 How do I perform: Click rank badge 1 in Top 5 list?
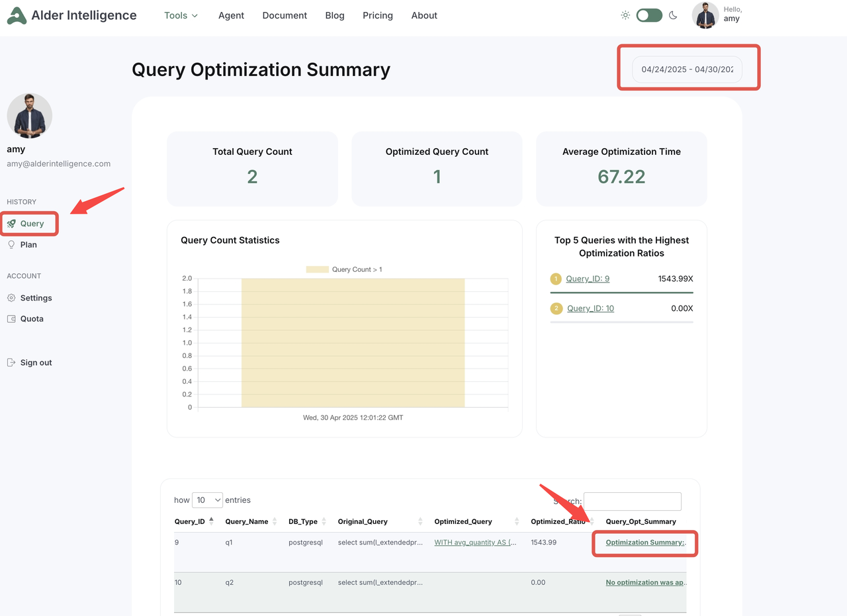[x=556, y=279]
